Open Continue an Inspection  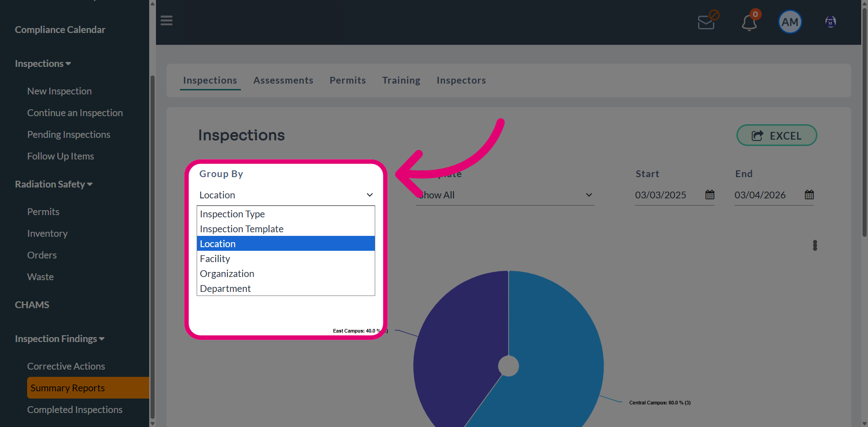pyautogui.click(x=75, y=113)
